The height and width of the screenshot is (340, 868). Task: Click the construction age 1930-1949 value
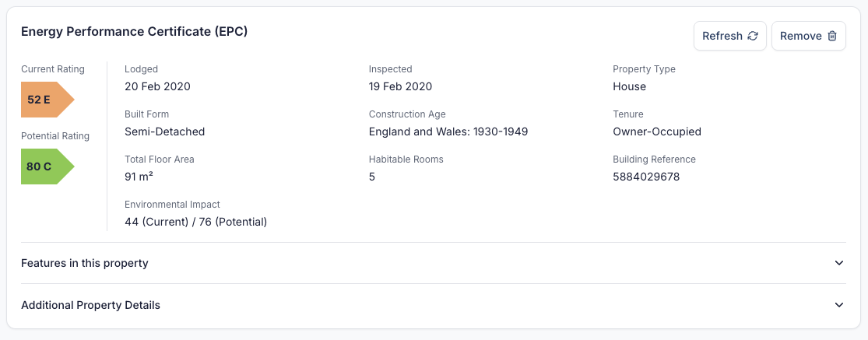[x=448, y=131]
